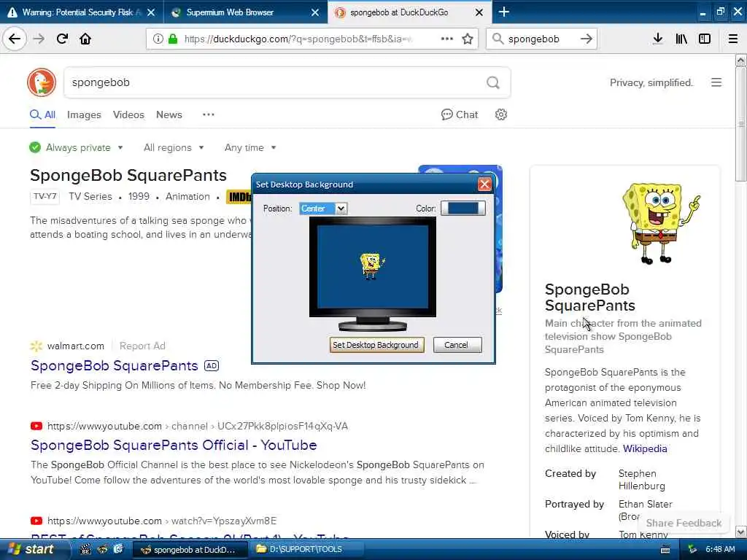Click the go arrow in browser search box

tap(587, 39)
